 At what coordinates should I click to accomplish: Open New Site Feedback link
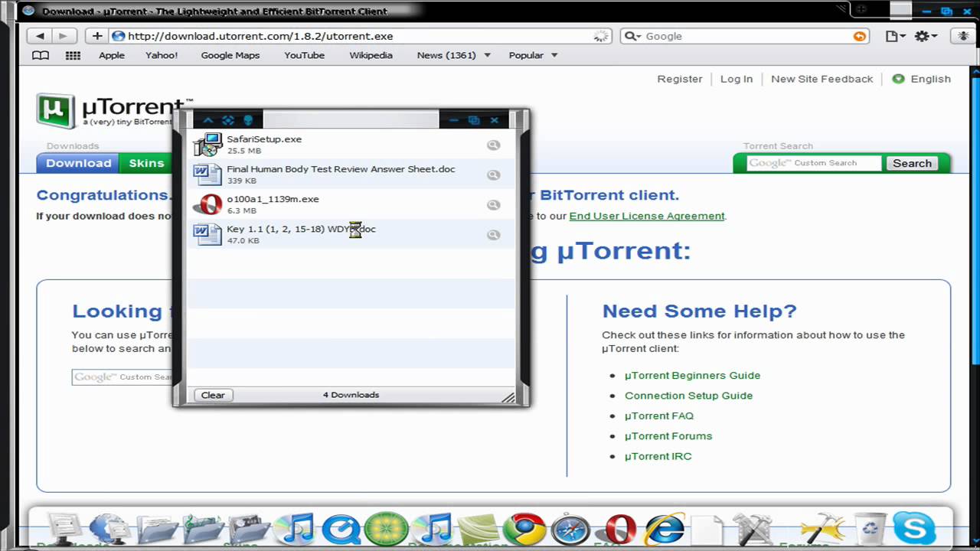coord(822,79)
